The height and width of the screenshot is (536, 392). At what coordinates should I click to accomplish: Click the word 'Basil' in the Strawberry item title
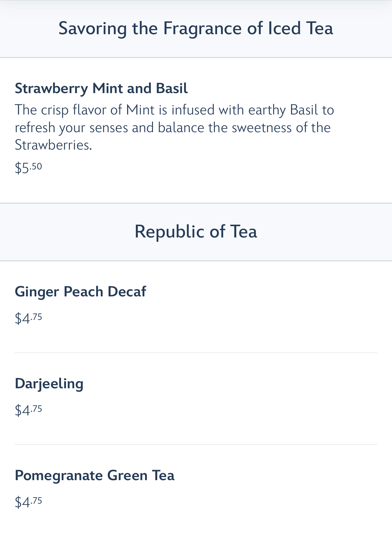172,89
